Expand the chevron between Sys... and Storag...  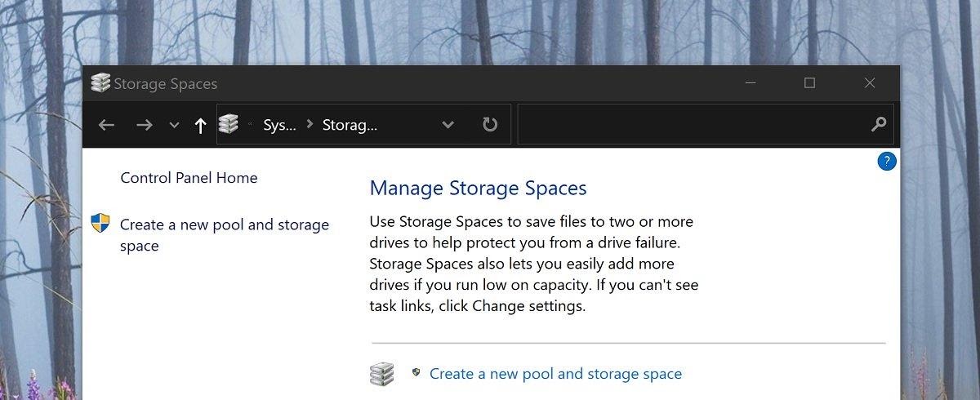click(x=310, y=125)
